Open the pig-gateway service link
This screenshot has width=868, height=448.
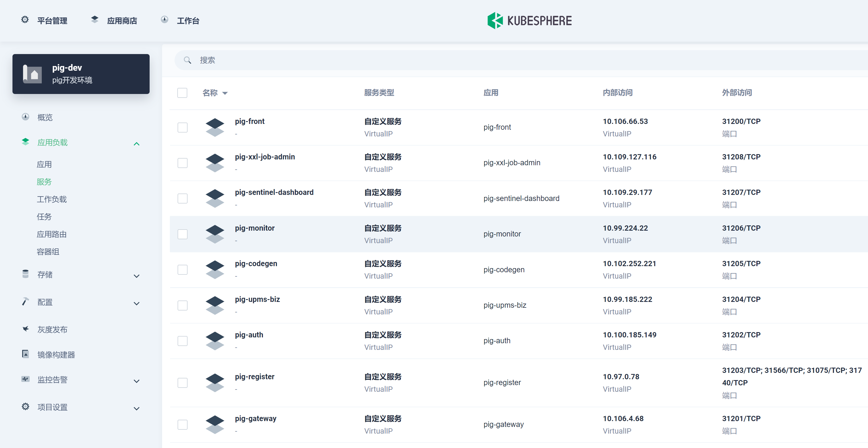[255, 418]
